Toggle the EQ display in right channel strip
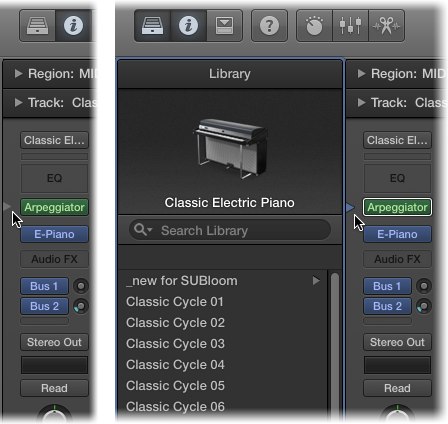The image size is (448, 424). (x=397, y=178)
